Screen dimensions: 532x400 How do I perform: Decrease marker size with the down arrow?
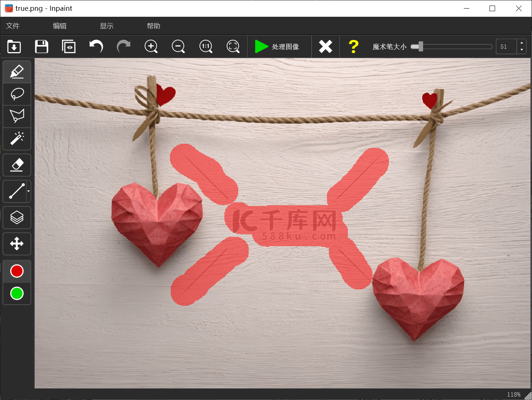click(x=522, y=50)
